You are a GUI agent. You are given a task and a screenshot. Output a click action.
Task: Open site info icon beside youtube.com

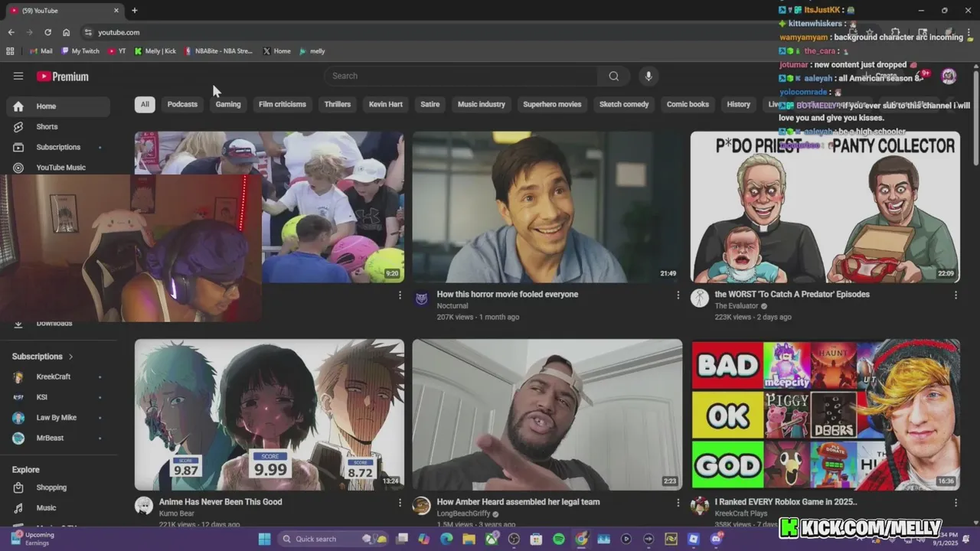(x=88, y=32)
